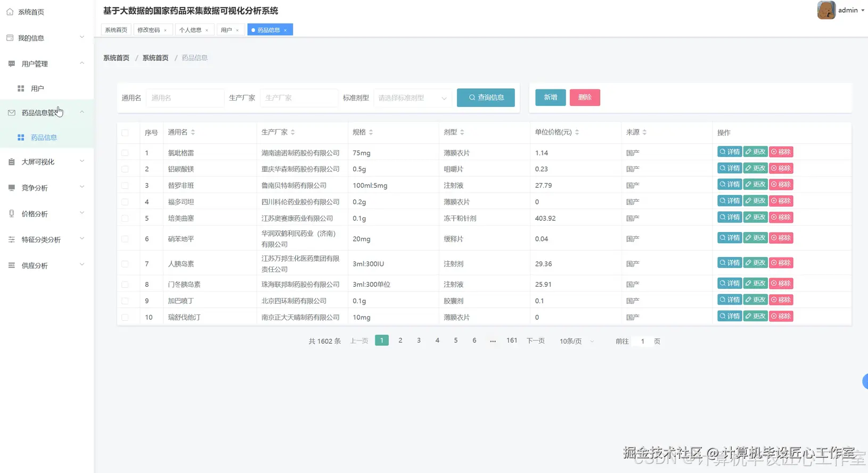Click the 前往 page number input

point(642,341)
